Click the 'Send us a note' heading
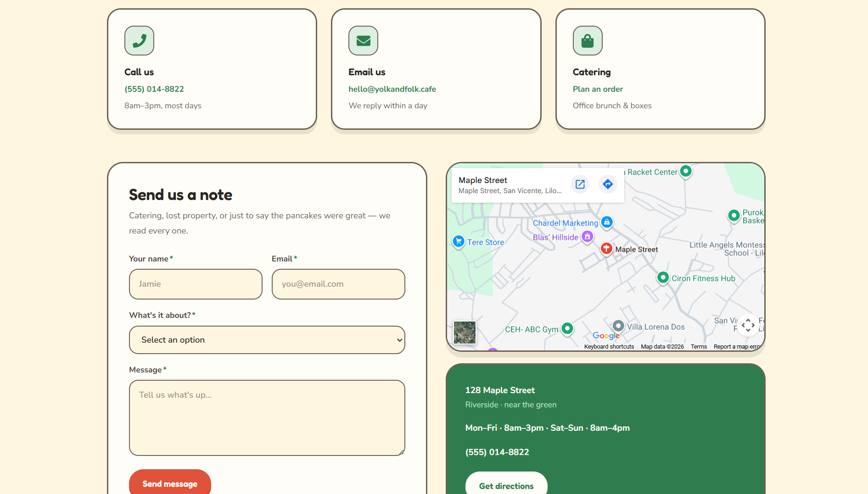The image size is (868, 494). (180, 195)
